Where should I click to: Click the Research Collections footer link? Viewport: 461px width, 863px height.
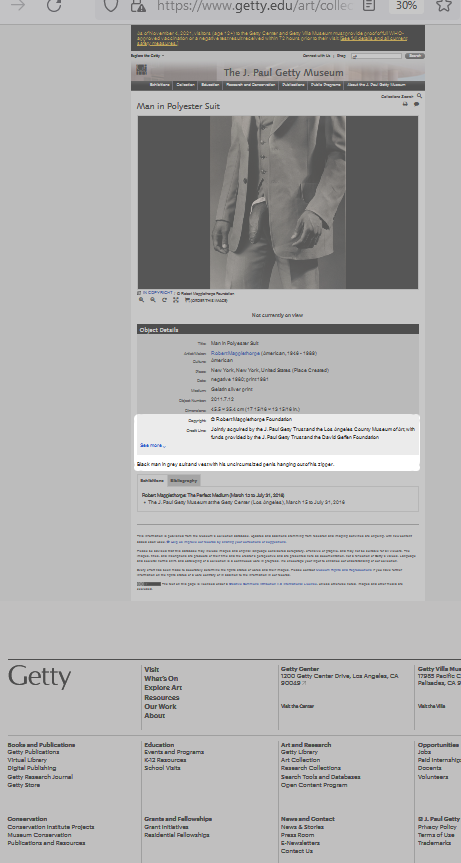click(x=311, y=768)
